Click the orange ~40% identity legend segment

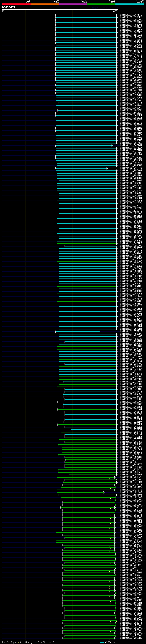click(45, 4)
